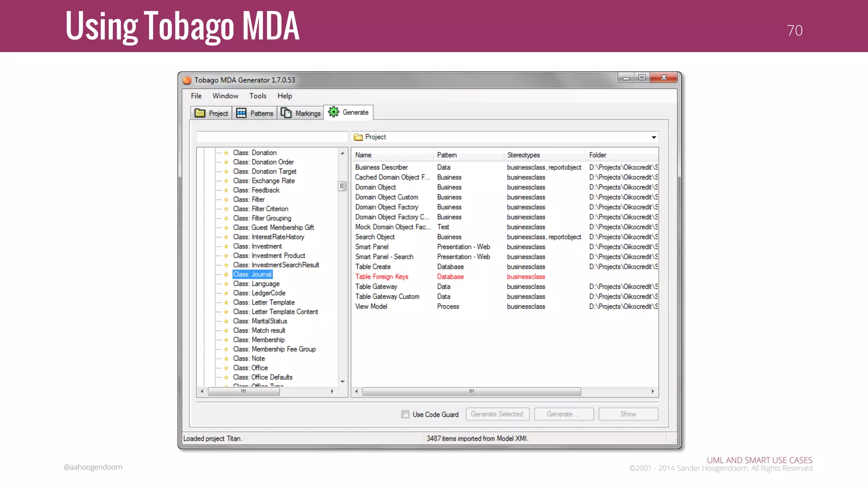Viewport: 868px width, 488px height.
Task: Select Class: Guest Membership Gift in tree
Action: (273, 228)
